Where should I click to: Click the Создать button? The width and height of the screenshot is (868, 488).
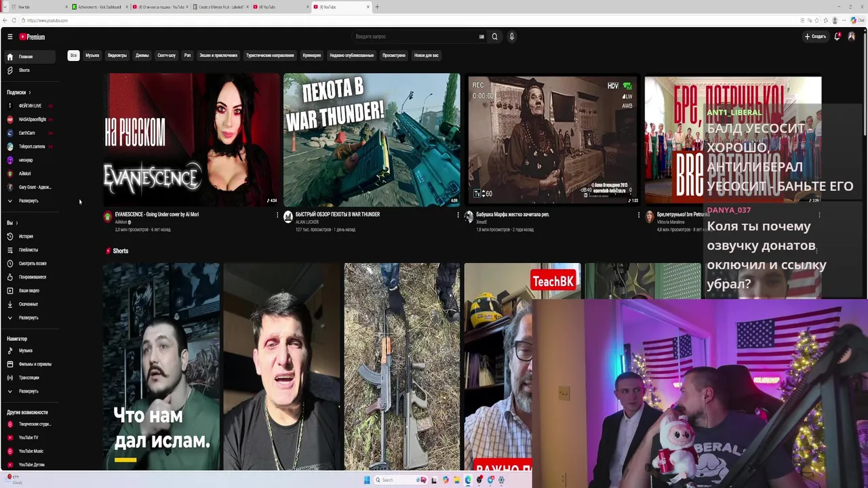815,37
